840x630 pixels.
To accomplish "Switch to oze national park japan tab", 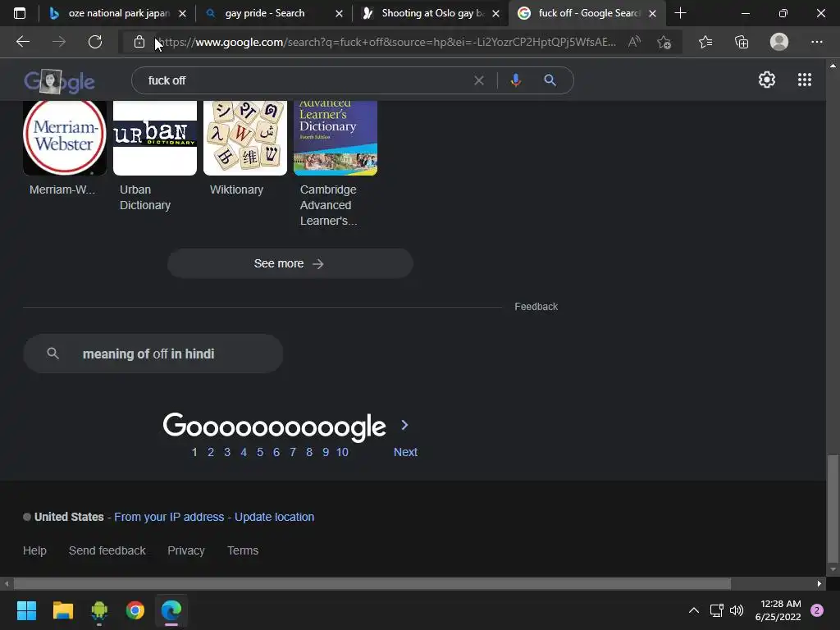I will 119,13.
